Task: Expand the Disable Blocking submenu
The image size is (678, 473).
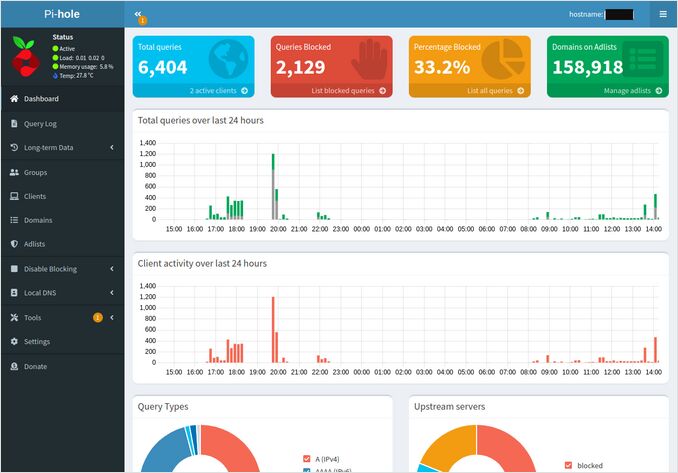Action: tap(111, 269)
